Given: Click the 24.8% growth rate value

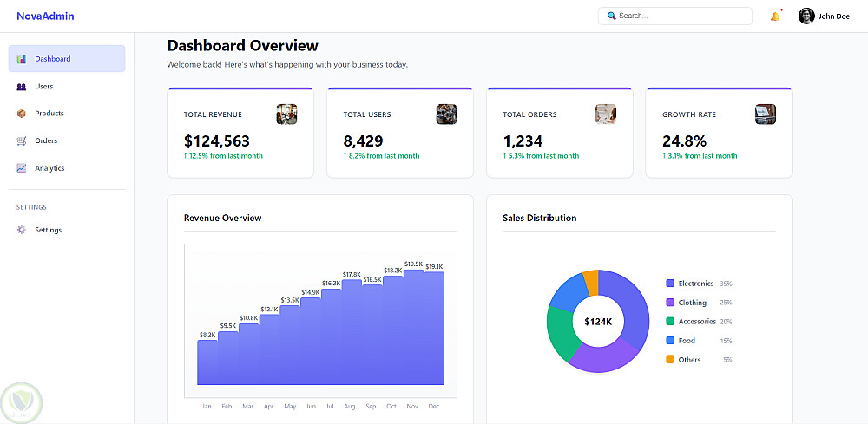Looking at the screenshot, I should coord(684,141).
